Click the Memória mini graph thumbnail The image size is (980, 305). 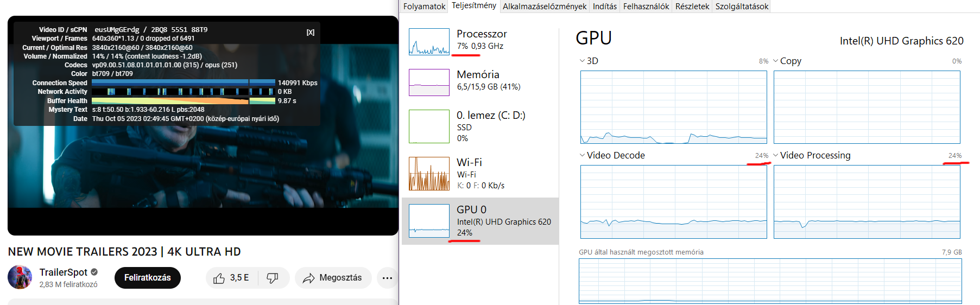429,82
